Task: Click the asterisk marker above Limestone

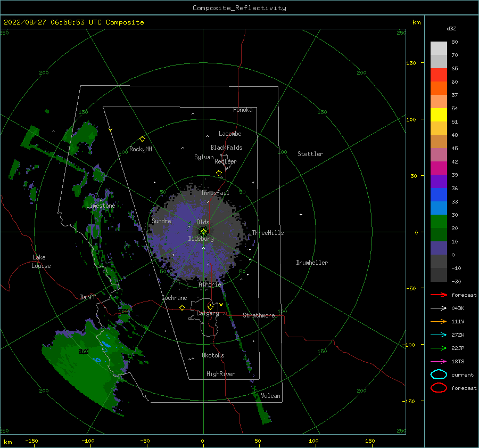Action: (101, 201)
